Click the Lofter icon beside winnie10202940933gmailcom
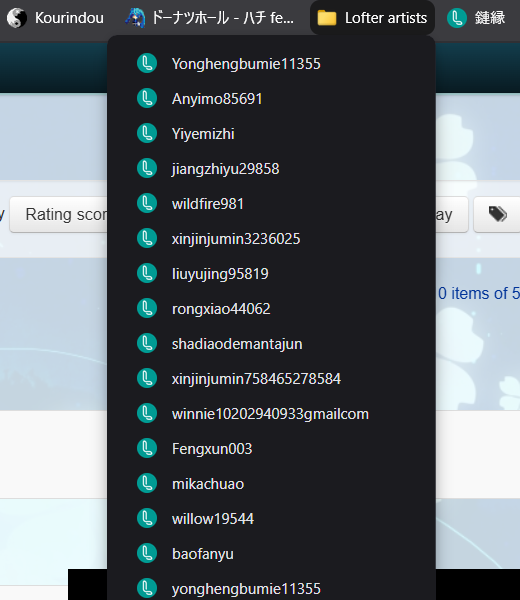Viewport: 520px width, 600px height. coord(147,414)
